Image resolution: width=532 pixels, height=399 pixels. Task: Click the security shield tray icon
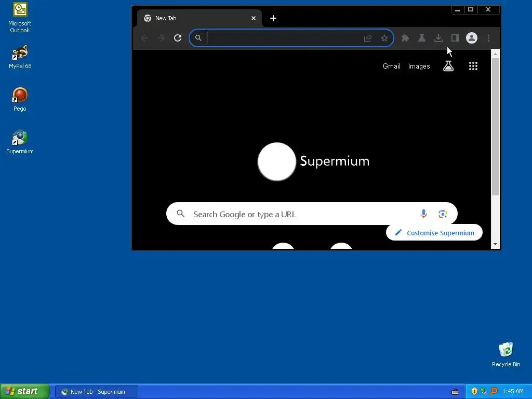[x=474, y=391]
